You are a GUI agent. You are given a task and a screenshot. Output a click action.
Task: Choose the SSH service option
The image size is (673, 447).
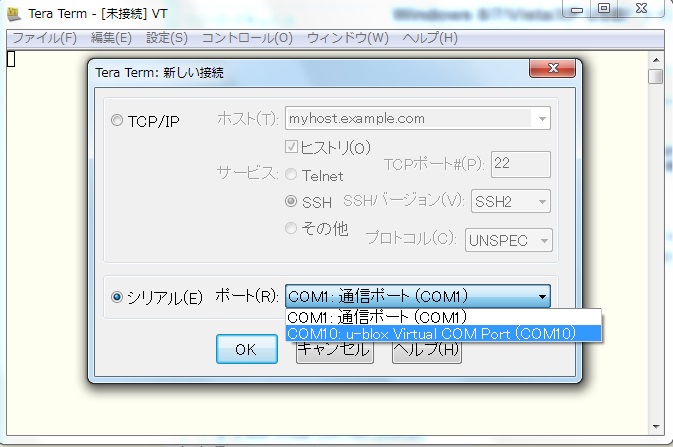(x=291, y=201)
